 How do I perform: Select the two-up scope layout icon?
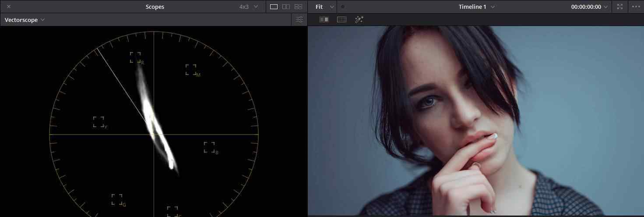286,7
